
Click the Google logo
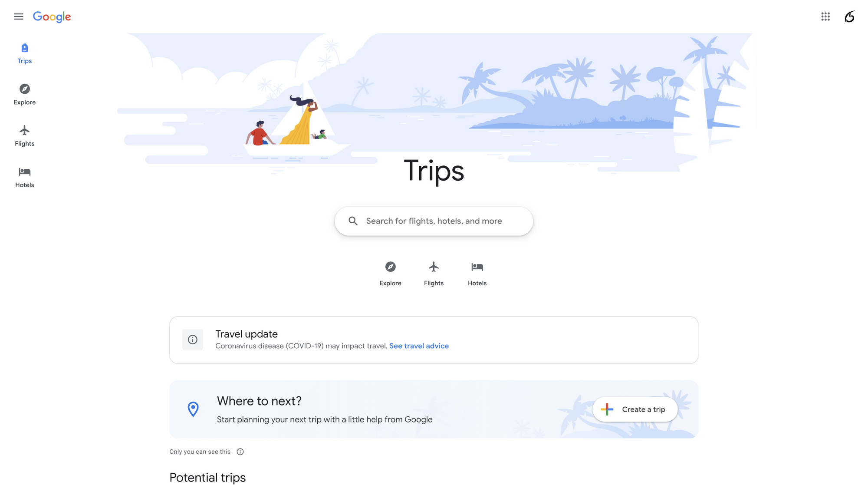[x=52, y=16]
